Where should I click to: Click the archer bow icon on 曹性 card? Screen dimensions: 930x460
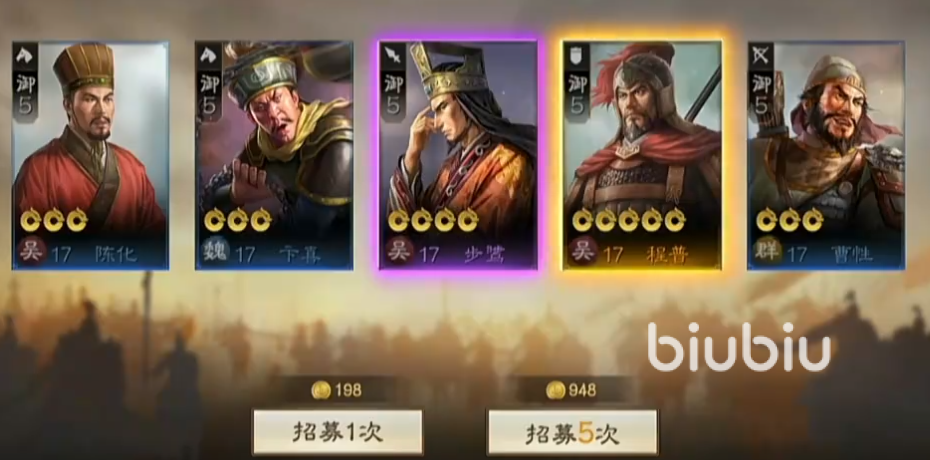[761, 56]
